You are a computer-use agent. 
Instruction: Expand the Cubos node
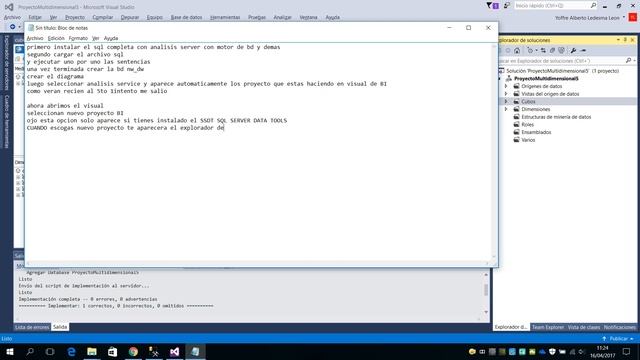[x=506, y=101]
